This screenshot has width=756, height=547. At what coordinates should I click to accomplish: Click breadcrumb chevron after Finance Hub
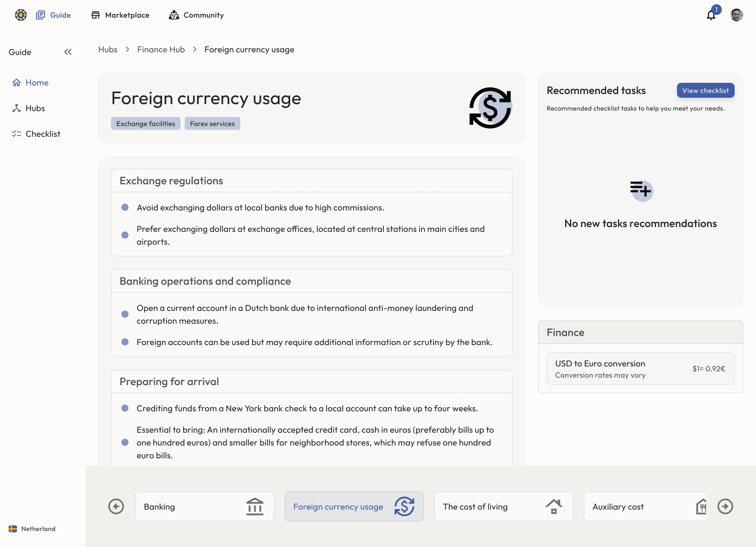195,49
